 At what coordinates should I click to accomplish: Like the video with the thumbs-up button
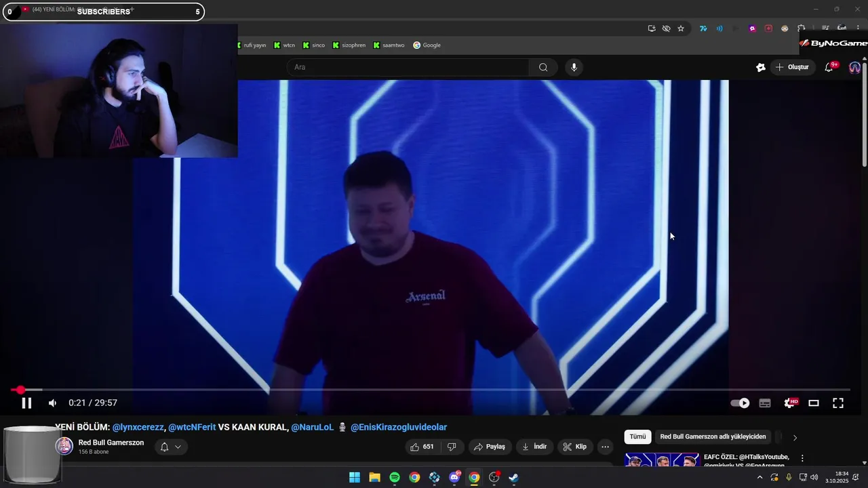pos(421,447)
